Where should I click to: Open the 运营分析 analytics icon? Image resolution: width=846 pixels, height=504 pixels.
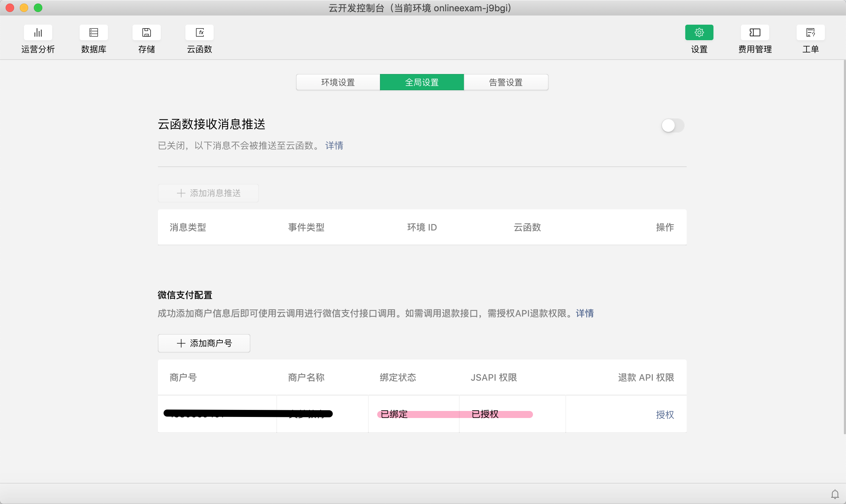(x=38, y=33)
